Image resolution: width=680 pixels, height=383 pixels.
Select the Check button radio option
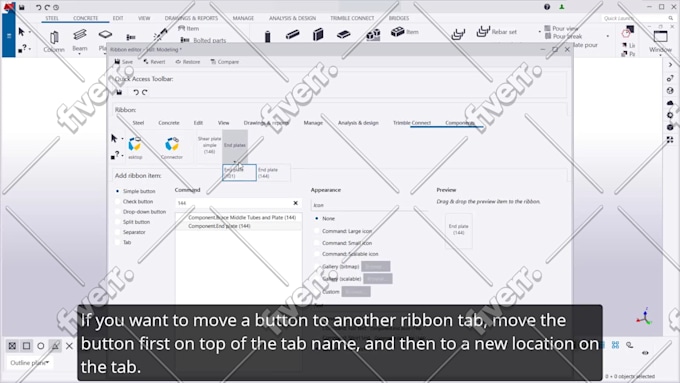pos(118,202)
